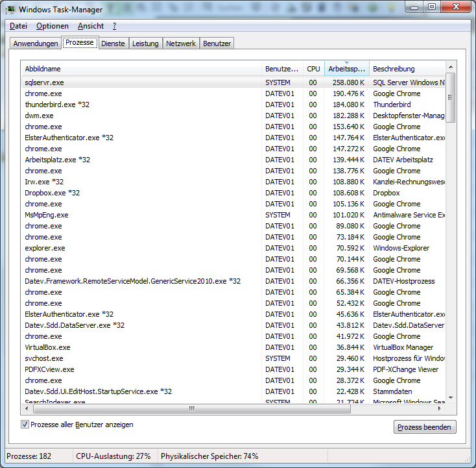Click the vertical scrollbar thumb
The height and width of the screenshot is (468, 476).
tap(451, 97)
